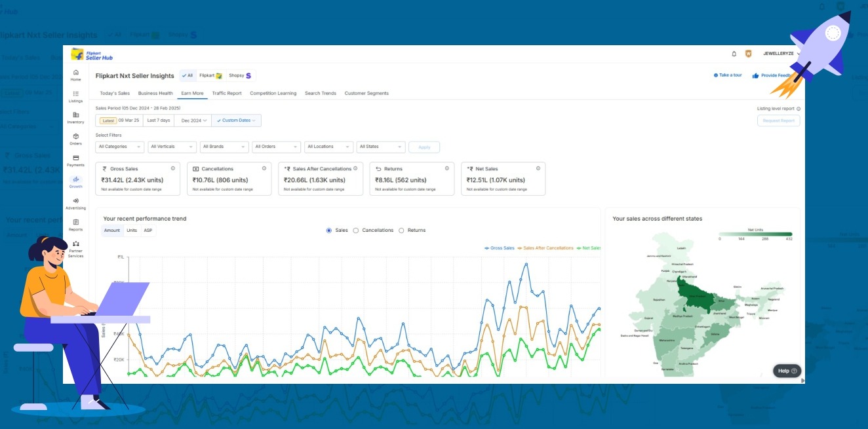The width and height of the screenshot is (868, 429).
Task: Switch the trend chart to Units
Action: 132,231
